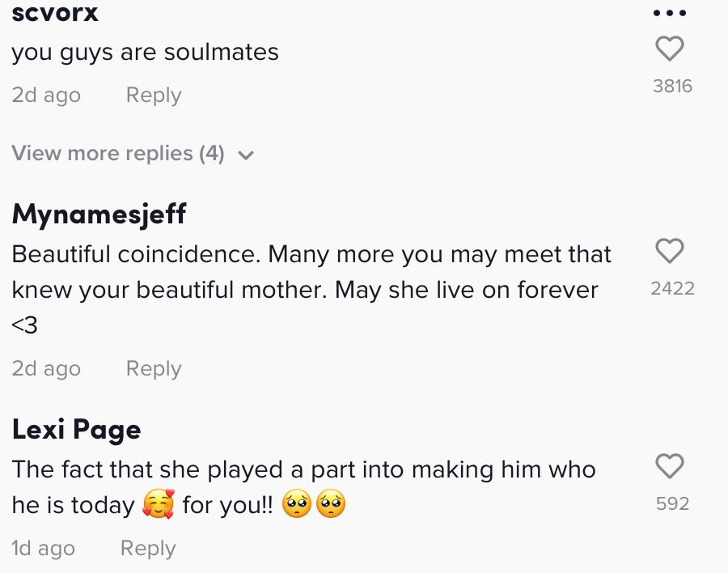The image size is (728, 573).
Task: Reply to Lexi Page's comment
Action: pos(148,549)
